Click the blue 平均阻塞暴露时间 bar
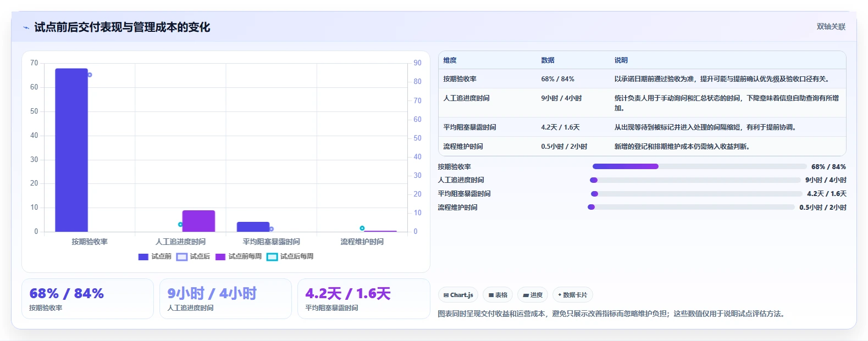 253,227
